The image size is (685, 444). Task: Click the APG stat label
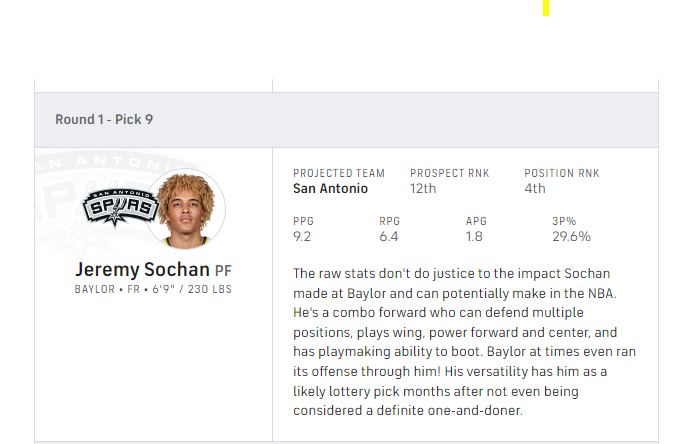[x=476, y=221]
